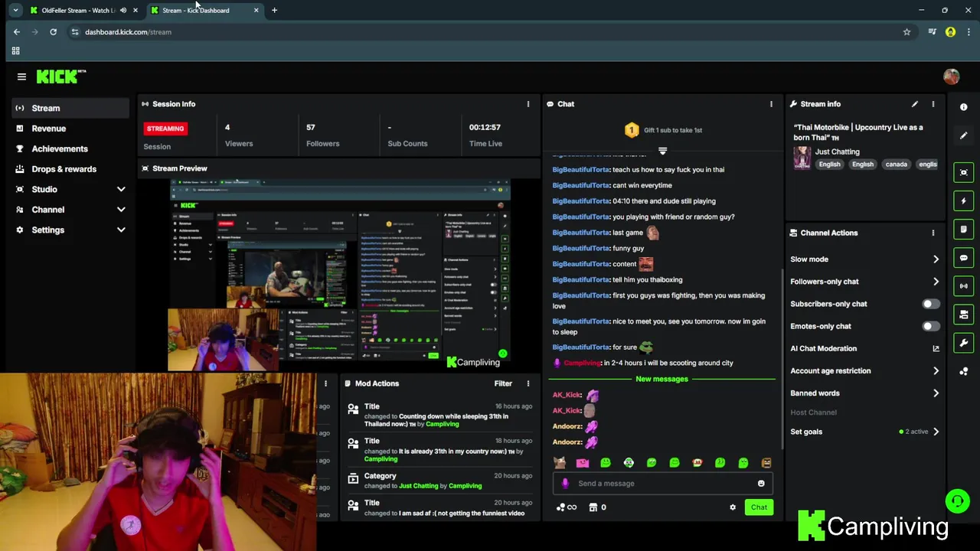Viewport: 980px width, 551px height.
Task: Click the lightning bolt rail icon
Action: [x=964, y=201]
